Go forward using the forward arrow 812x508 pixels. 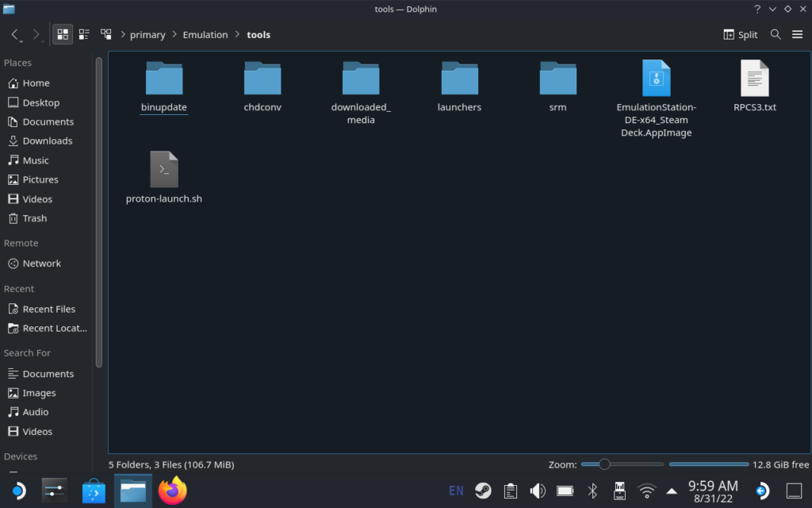pos(36,35)
